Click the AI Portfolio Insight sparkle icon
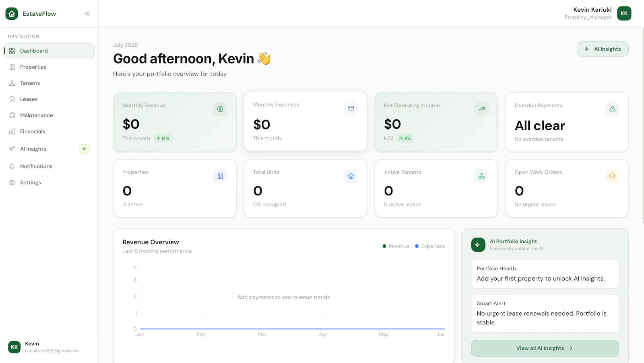The width and height of the screenshot is (644, 363). coord(478,245)
